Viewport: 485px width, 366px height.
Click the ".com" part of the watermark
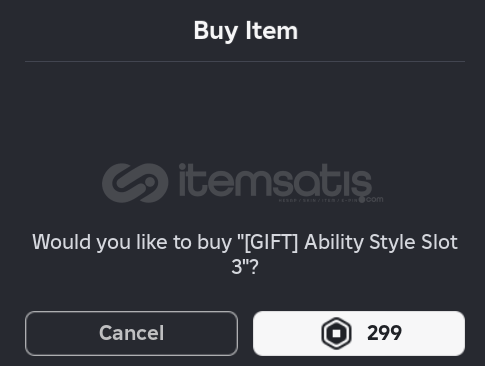coord(374,199)
